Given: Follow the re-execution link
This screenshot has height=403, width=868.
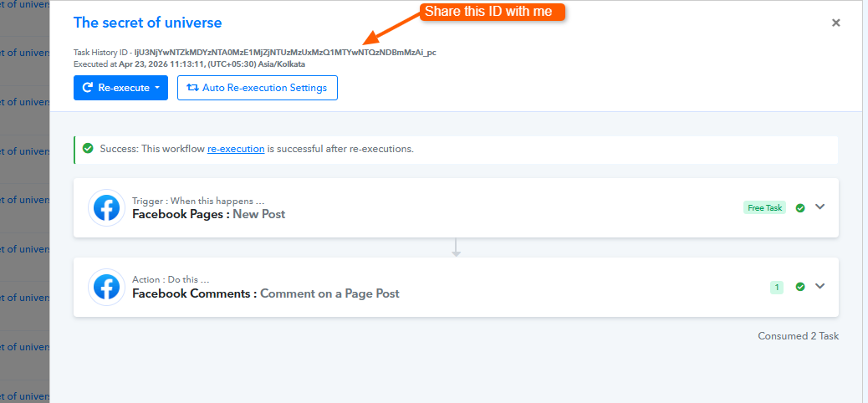Looking at the screenshot, I should [236, 149].
